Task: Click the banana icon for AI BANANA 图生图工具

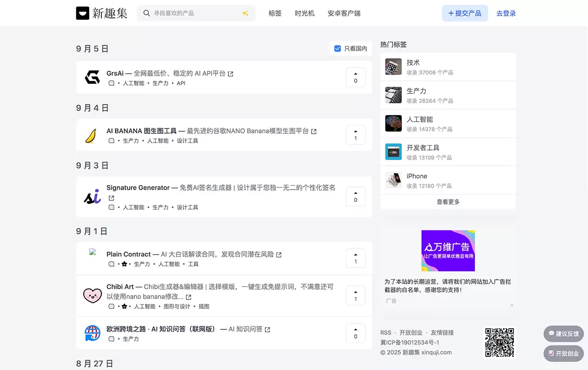Action: (x=93, y=134)
